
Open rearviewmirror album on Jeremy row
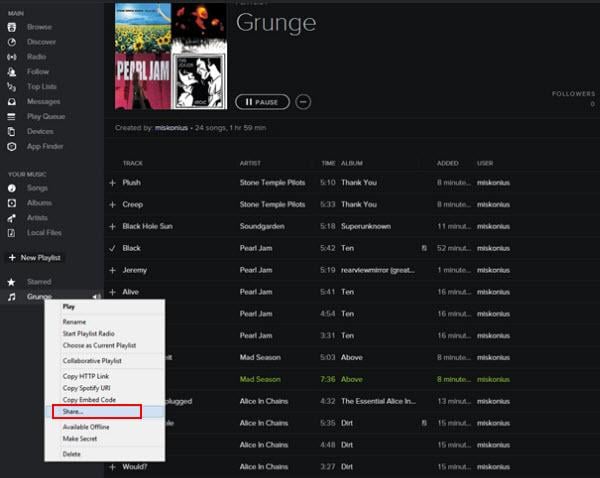(x=378, y=271)
